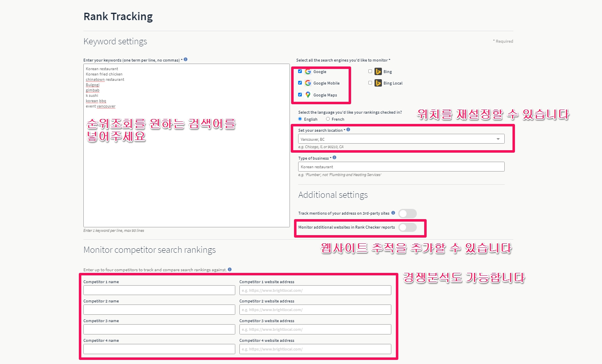Select French language radio button
Image resolution: width=602 pixels, height=364 pixels.
click(x=328, y=119)
